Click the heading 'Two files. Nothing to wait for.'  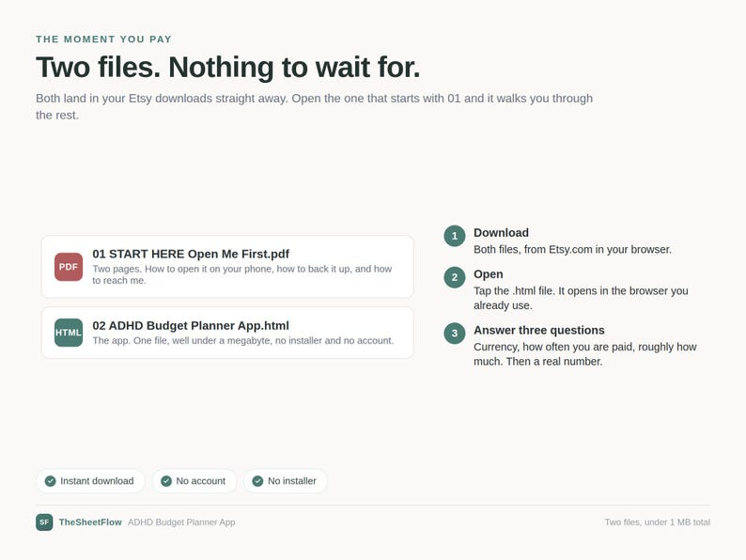(228, 67)
